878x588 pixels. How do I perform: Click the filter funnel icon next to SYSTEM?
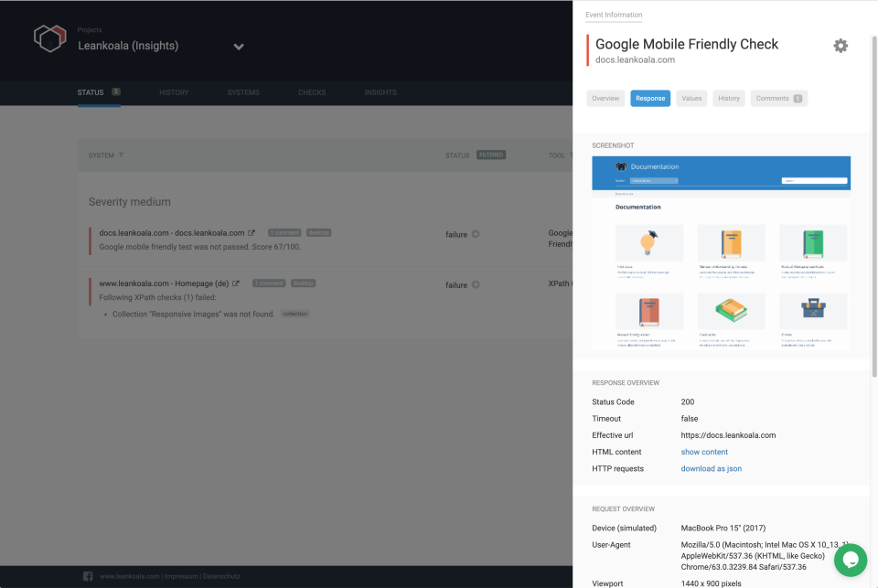[122, 155]
